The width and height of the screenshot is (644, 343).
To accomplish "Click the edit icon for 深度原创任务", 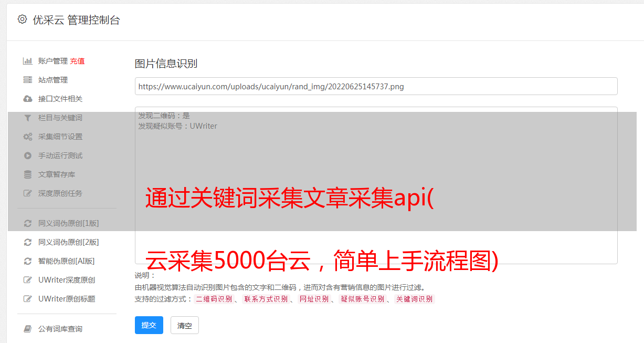I will pos(28,193).
